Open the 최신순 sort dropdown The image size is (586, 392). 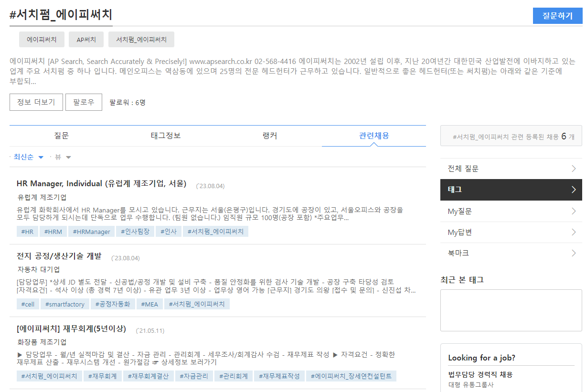[28, 157]
